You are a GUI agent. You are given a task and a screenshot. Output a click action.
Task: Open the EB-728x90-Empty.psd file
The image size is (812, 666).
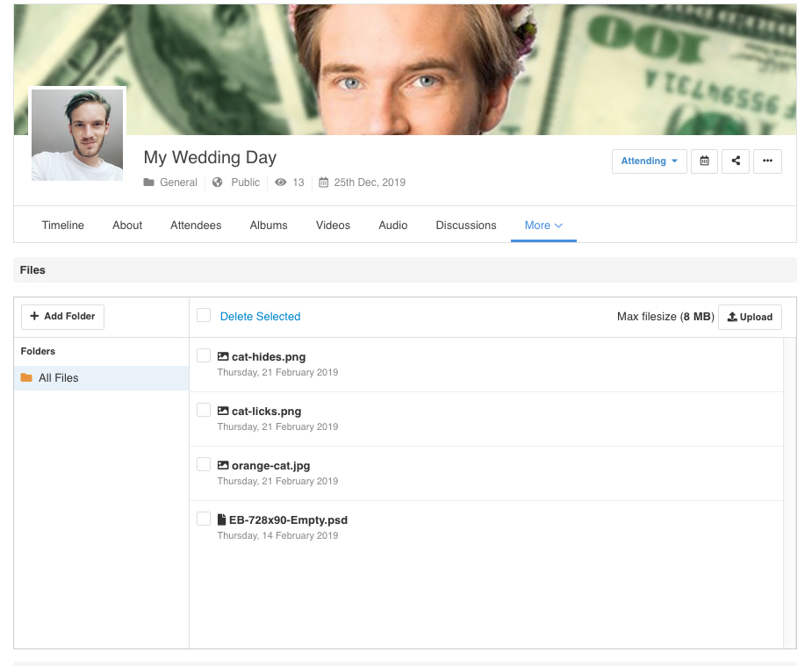[288, 520]
